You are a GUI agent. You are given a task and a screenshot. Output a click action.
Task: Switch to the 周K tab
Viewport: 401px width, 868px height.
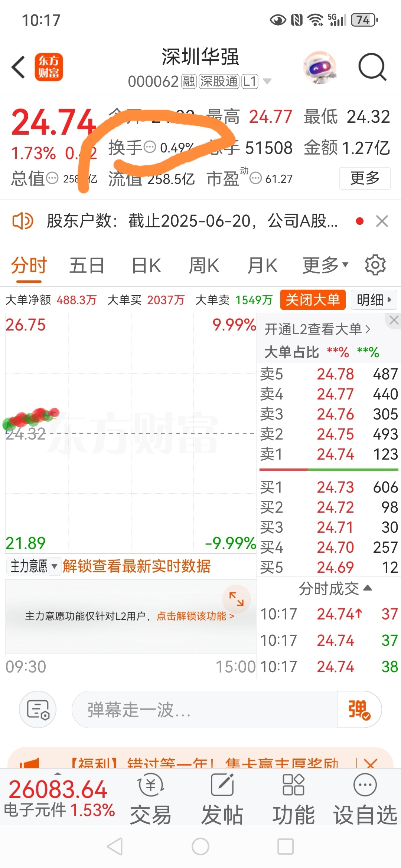204,266
